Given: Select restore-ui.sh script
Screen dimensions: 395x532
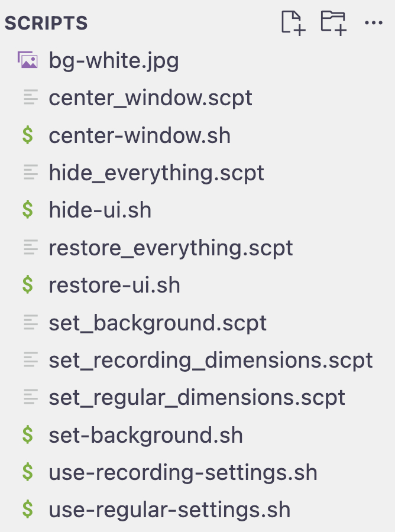Looking at the screenshot, I should pyautogui.click(x=114, y=285).
